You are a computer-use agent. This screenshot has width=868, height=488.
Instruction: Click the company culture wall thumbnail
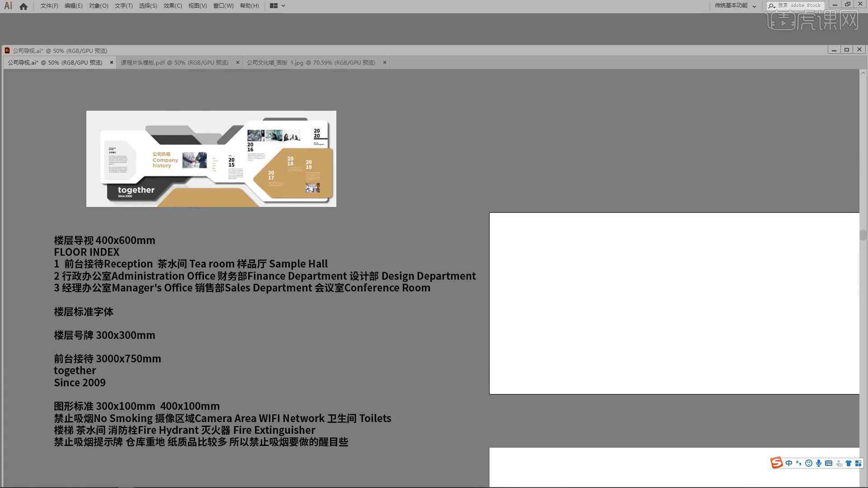coord(310,62)
